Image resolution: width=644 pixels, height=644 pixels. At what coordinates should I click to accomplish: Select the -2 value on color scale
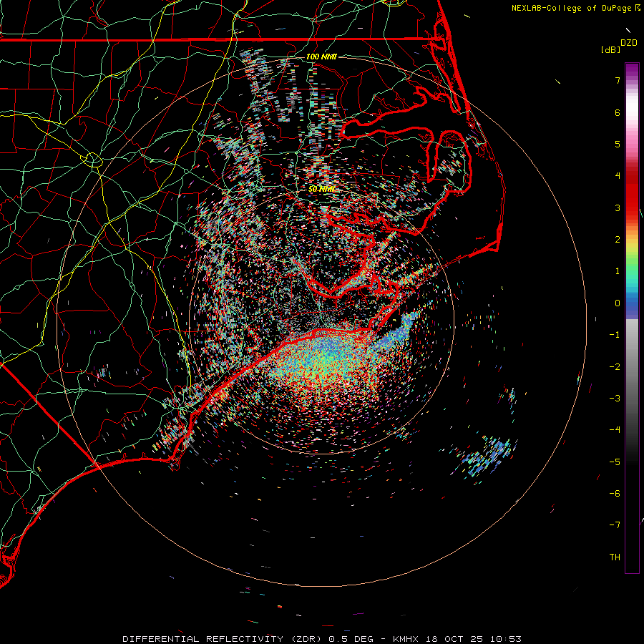[615, 367]
